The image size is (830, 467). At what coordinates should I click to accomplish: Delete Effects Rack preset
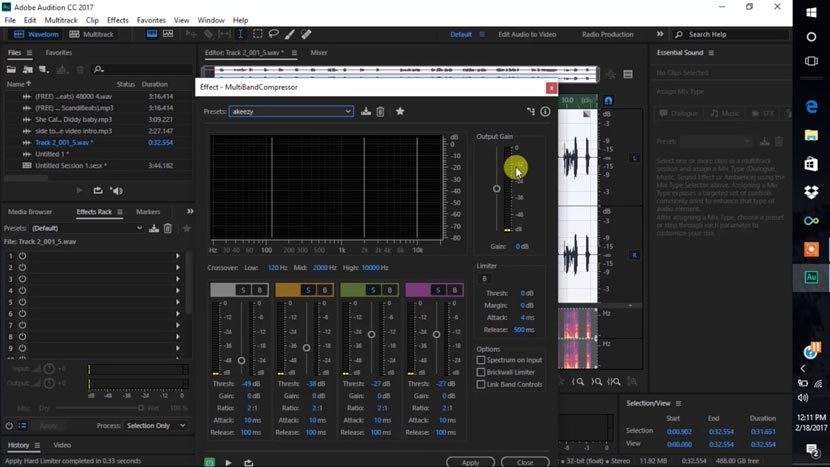[168, 228]
